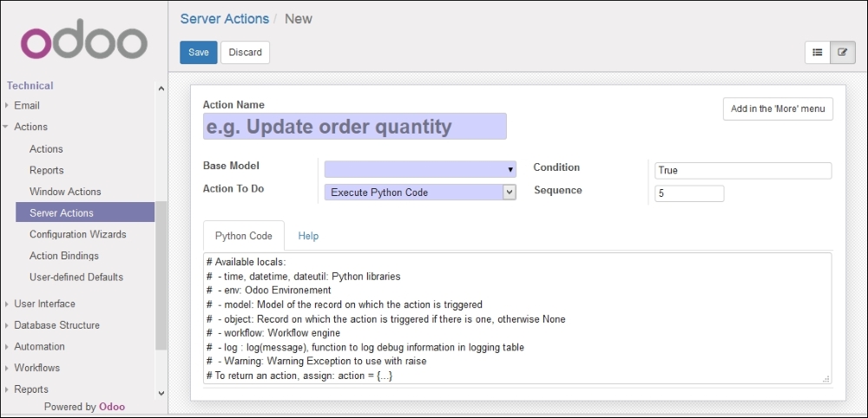Image resolution: width=868 pixels, height=418 pixels.
Task: Expand the Database Structure section
Action: [56, 325]
